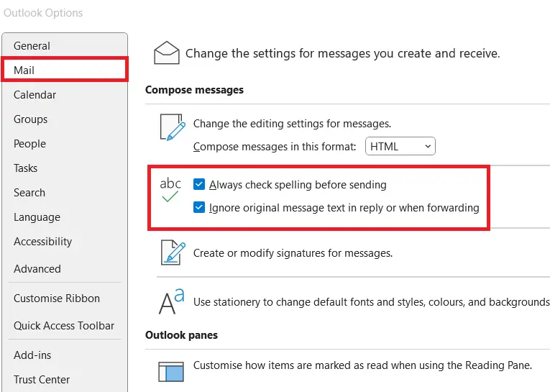Screen dimensions: 550x392
Task: Click 'Change the editing settings for messages' text
Action: [292, 124]
